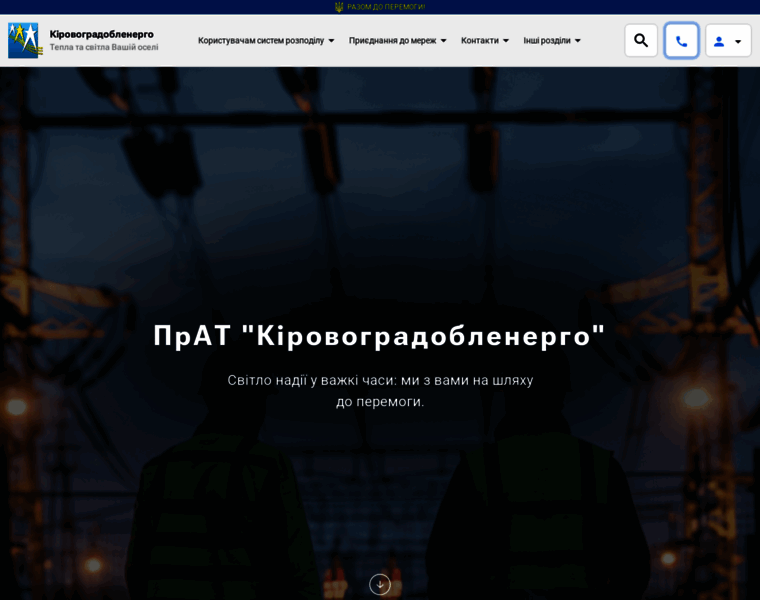Expand Користувачам систем розподілу menu
The image size is (760, 600).
266,41
